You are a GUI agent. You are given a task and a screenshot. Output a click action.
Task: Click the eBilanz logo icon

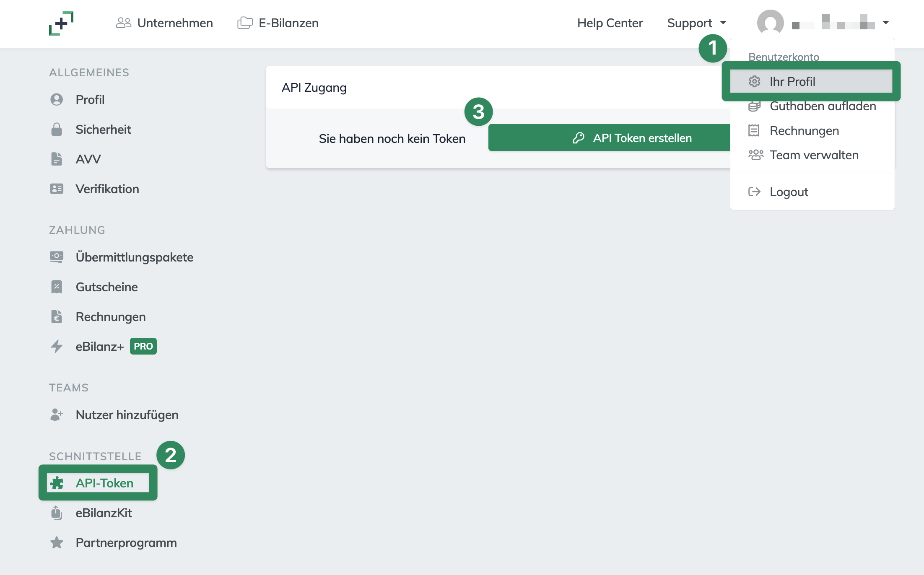click(61, 23)
